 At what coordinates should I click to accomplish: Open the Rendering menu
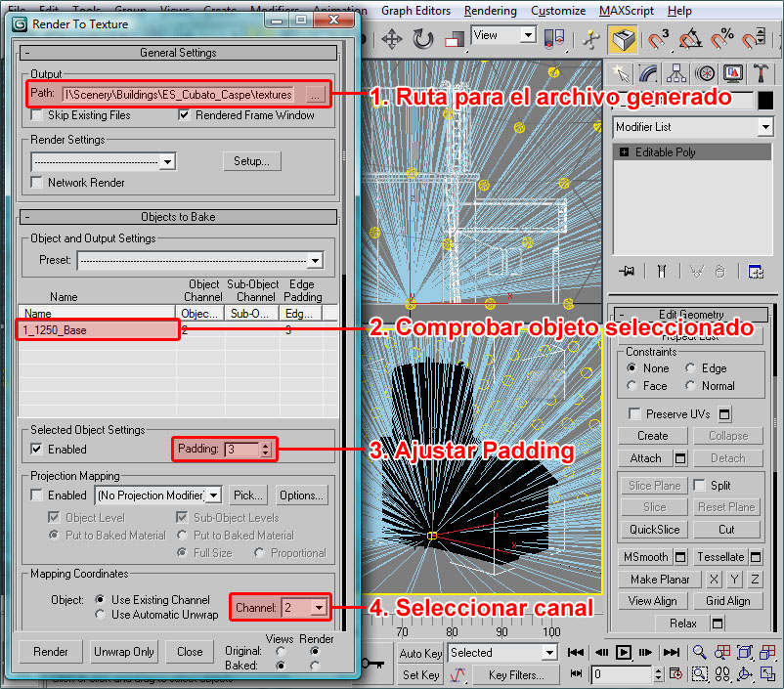click(490, 11)
